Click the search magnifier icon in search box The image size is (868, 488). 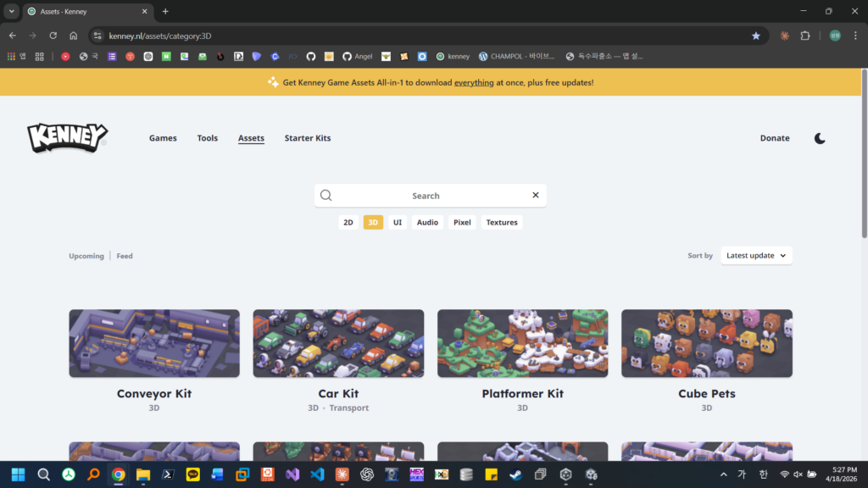pos(326,196)
